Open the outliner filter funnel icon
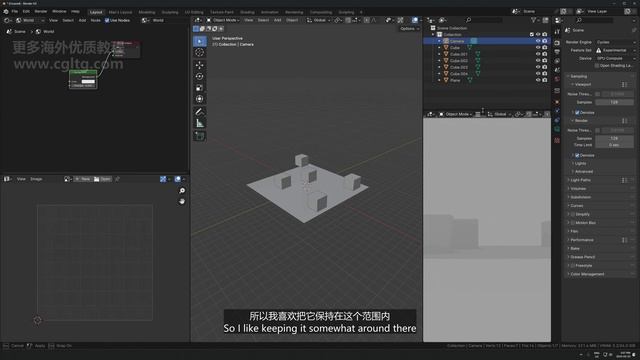Viewport: 640px width, 360px height. (x=534, y=20)
